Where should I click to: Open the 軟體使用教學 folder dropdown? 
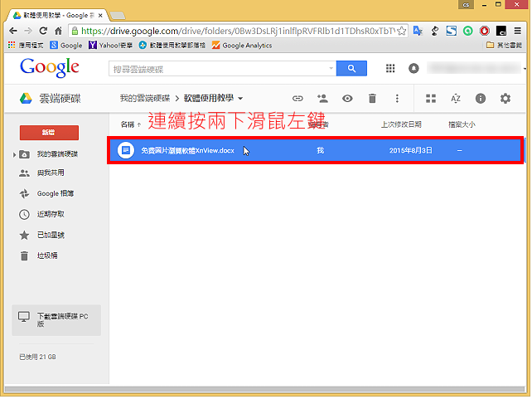click(x=240, y=99)
